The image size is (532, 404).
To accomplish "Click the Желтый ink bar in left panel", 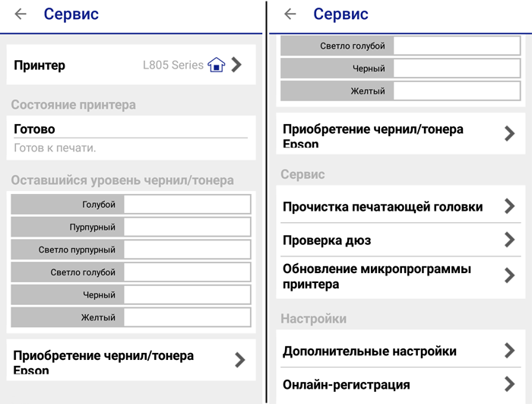I will (x=187, y=317).
